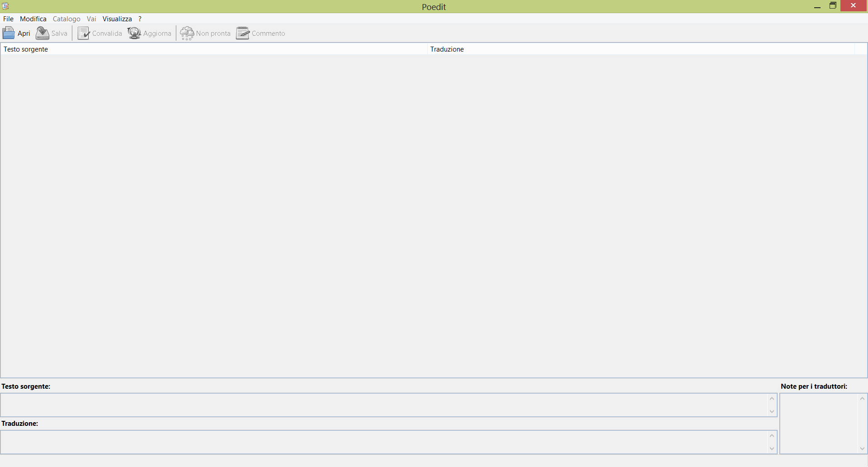868x467 pixels.
Task: Minimize the Poedit window
Action: (x=817, y=6)
